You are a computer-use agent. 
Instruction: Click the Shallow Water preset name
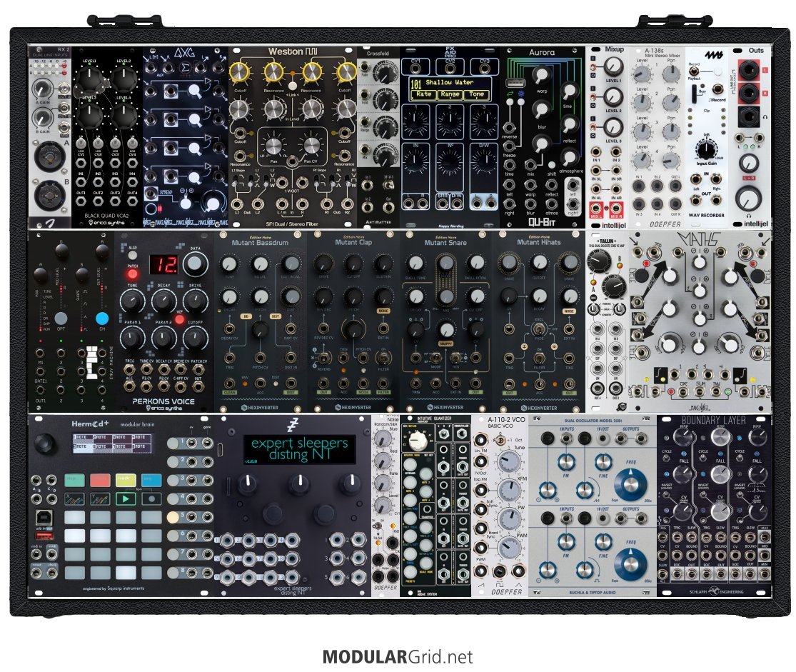pos(449,82)
